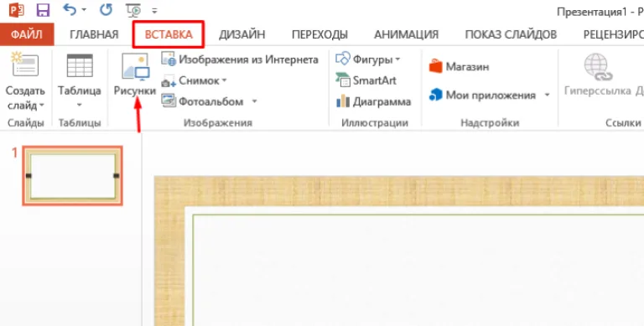Open the ФАЙЛ tab
The image size is (644, 326).
(x=27, y=34)
